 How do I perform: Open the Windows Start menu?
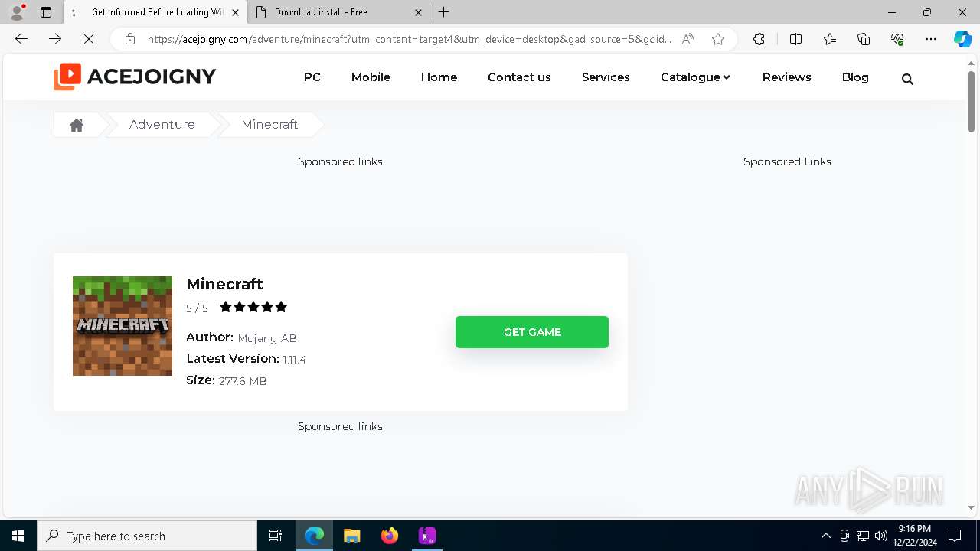click(x=18, y=536)
